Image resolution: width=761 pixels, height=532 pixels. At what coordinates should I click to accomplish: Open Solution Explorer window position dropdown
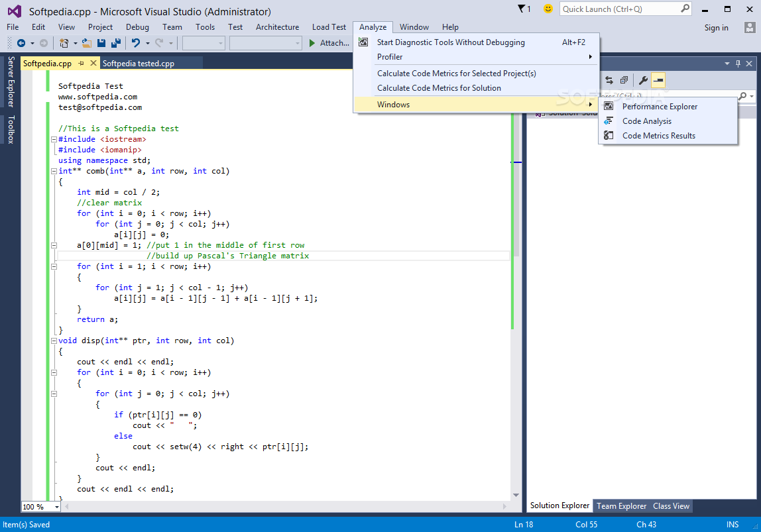[x=727, y=64]
